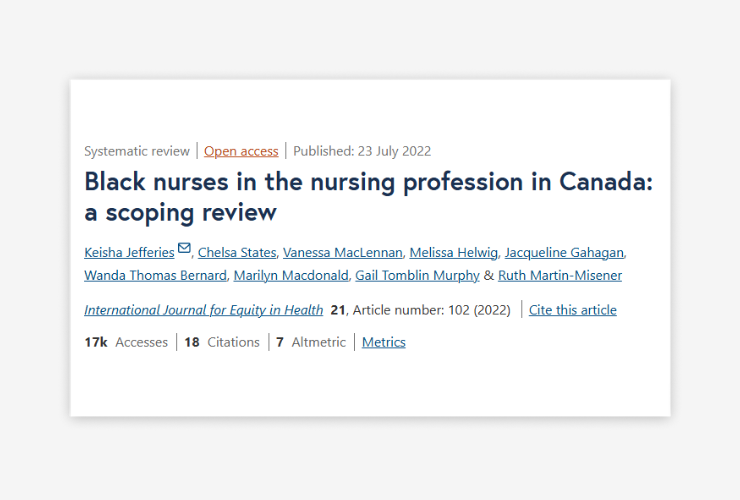740x500 pixels.
Task: Open Wanda Thomas Bernard author details
Action: [x=155, y=275]
